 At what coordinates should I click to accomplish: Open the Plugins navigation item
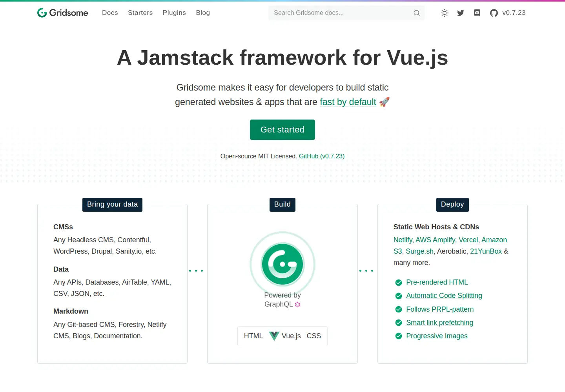pyautogui.click(x=174, y=13)
